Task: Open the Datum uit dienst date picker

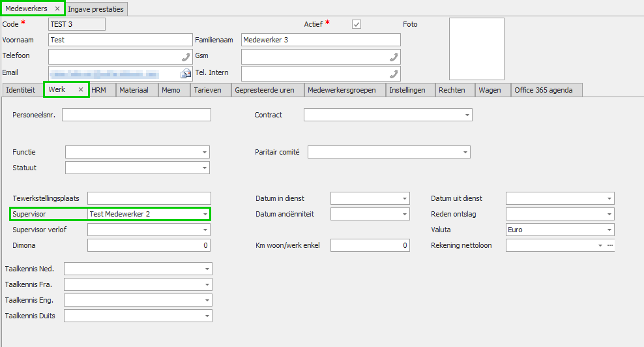Action: [x=609, y=198]
